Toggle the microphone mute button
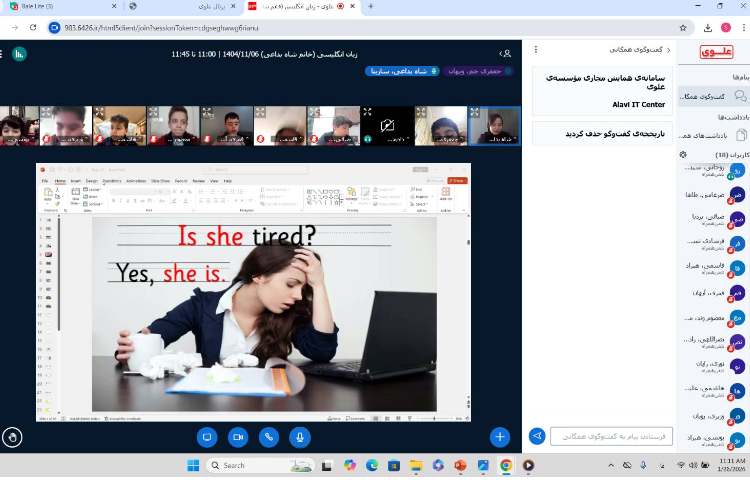The image size is (750, 480). [x=299, y=437]
